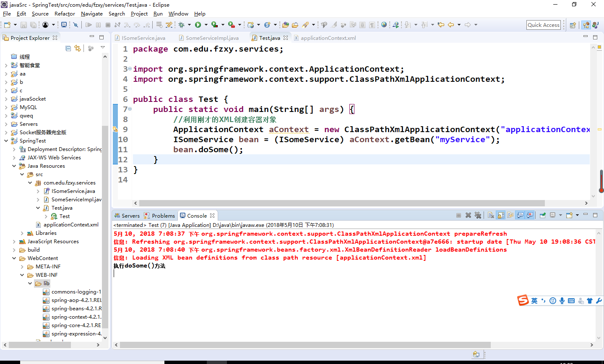
Task: Click the Quick Access search field
Action: click(544, 25)
